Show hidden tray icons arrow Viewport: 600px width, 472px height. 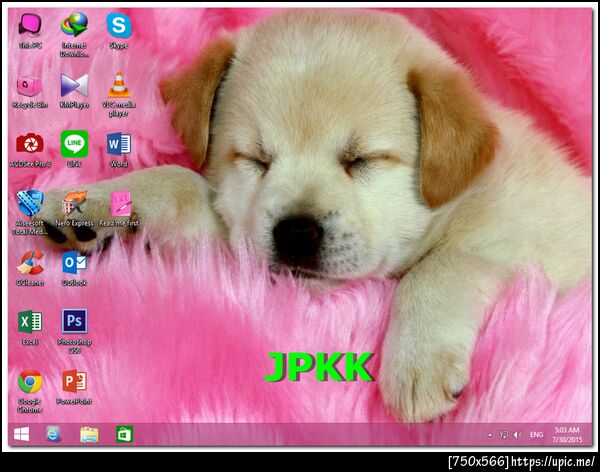click(490, 435)
